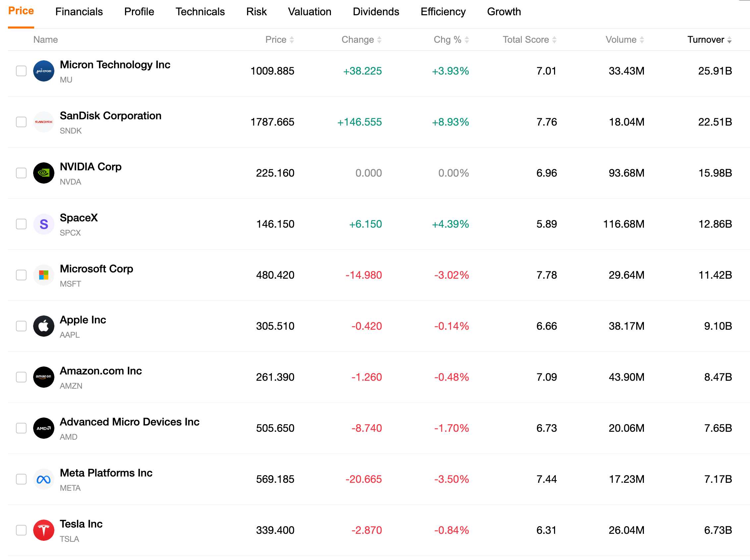Open the Apple Inc stock link
This screenshot has width=750, height=560.
coord(83,320)
